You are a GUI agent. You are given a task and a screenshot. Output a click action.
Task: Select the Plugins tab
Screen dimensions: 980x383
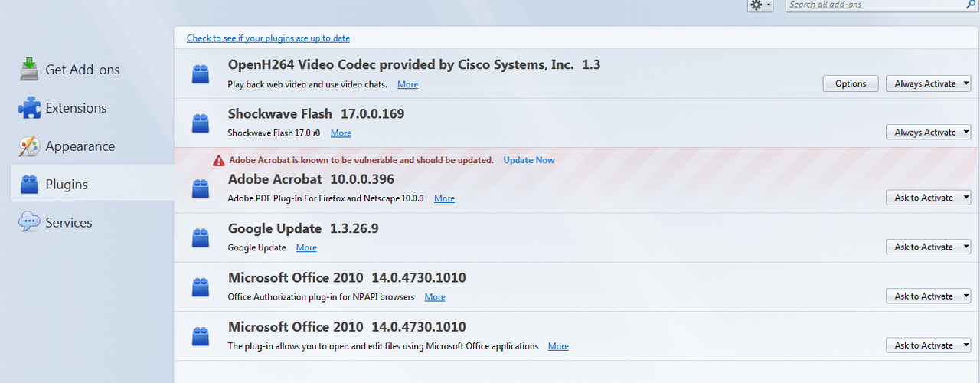92,184
